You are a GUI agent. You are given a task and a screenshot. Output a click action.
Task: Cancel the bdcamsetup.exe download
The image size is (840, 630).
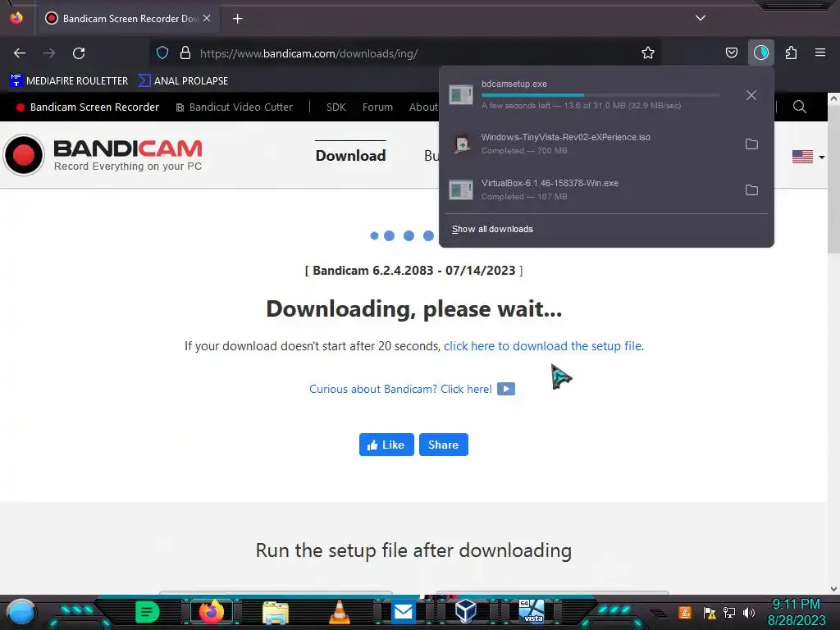coord(751,95)
